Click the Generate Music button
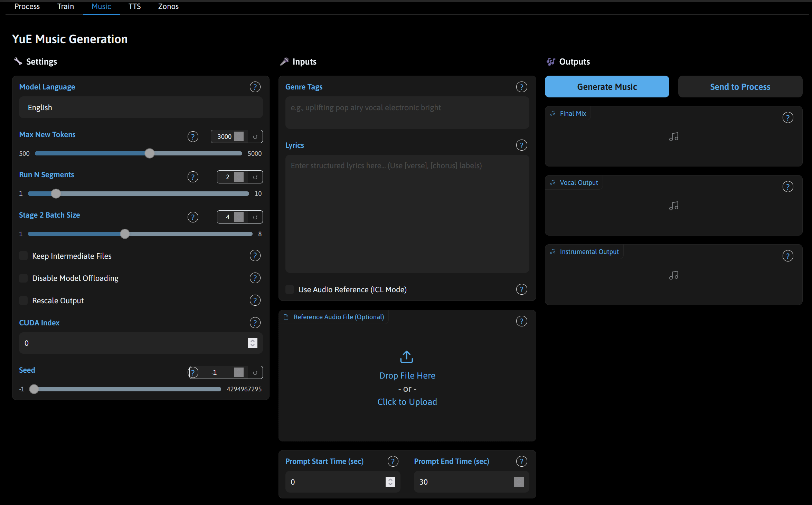 (x=607, y=87)
